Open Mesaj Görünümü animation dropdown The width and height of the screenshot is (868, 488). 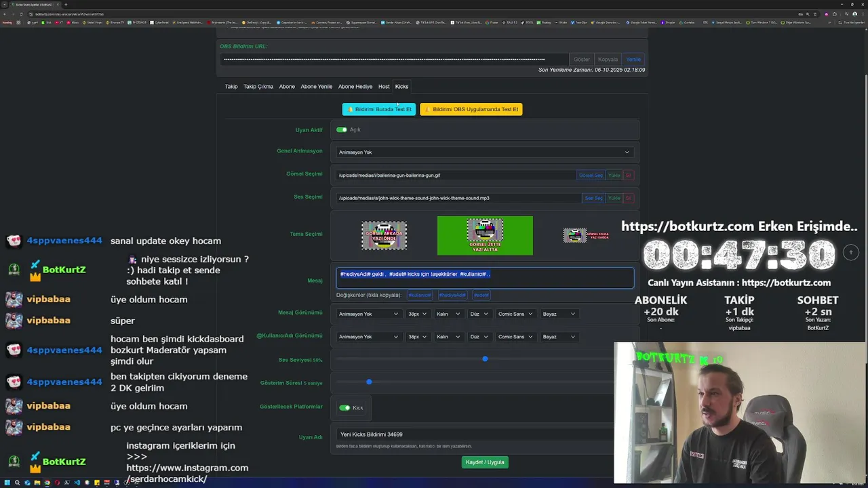[x=369, y=314]
